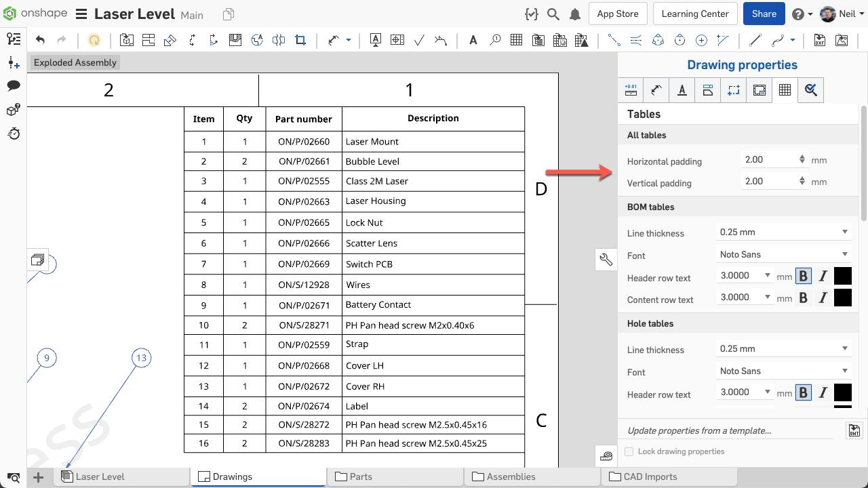Switch to the Laser Level tab

[100, 476]
